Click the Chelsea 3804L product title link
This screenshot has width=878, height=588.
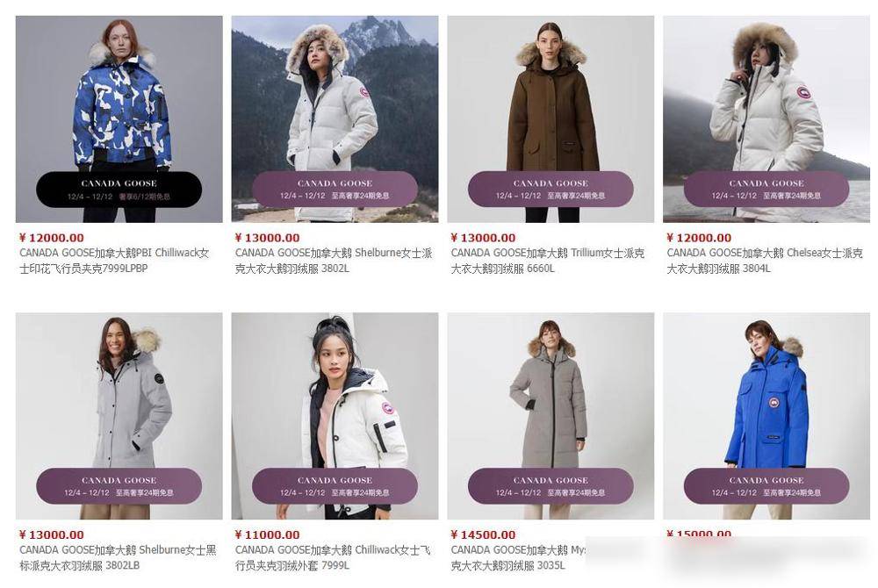765,260
